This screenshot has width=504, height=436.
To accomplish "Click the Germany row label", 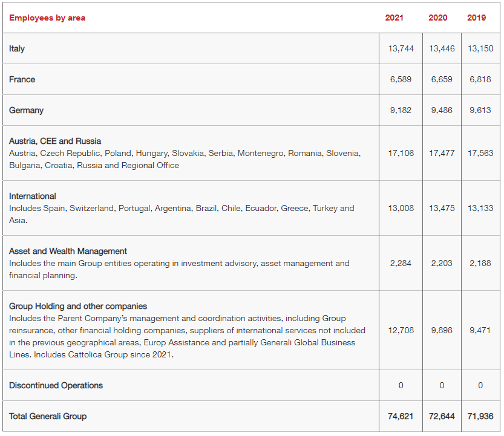I will point(27,111).
